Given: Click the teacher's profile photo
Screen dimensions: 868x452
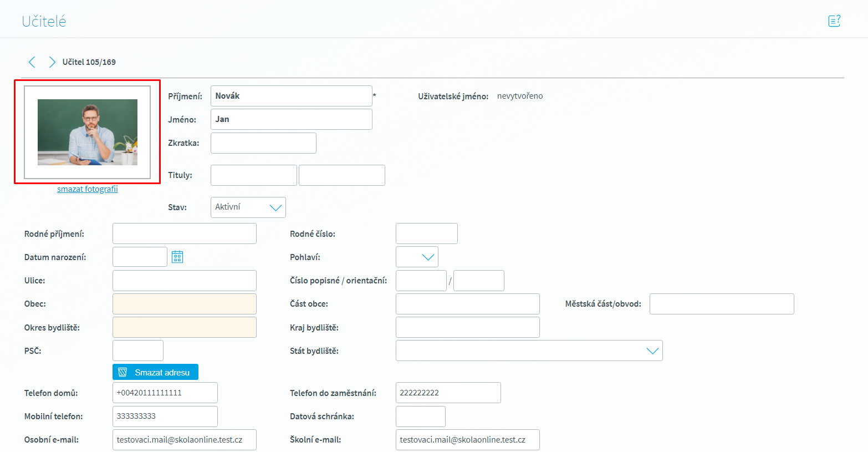Looking at the screenshot, I should 88,132.
